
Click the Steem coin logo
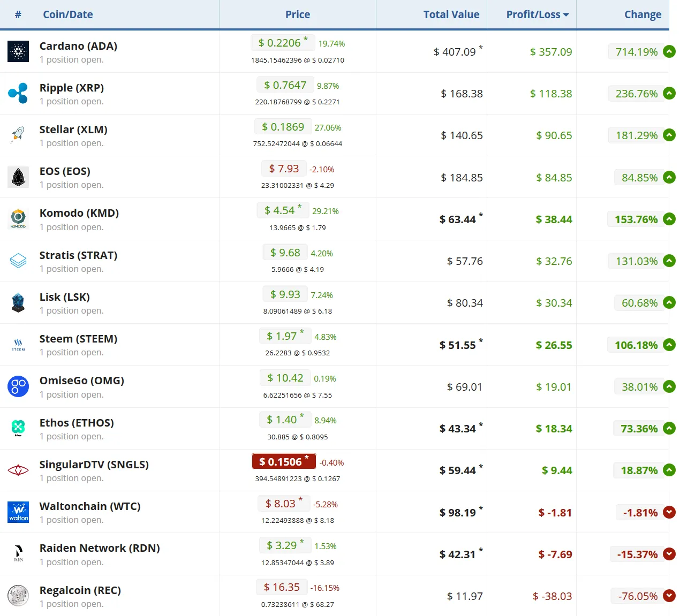click(x=18, y=345)
